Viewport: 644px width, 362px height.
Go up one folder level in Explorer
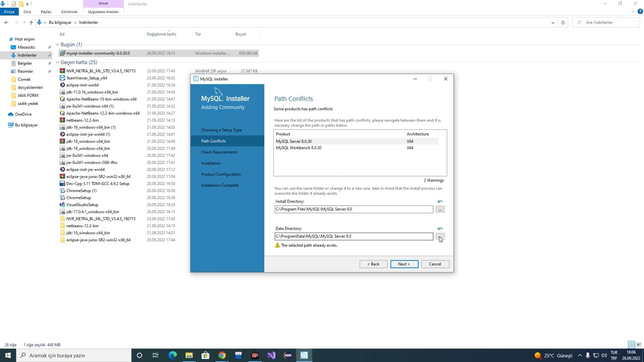31,22
